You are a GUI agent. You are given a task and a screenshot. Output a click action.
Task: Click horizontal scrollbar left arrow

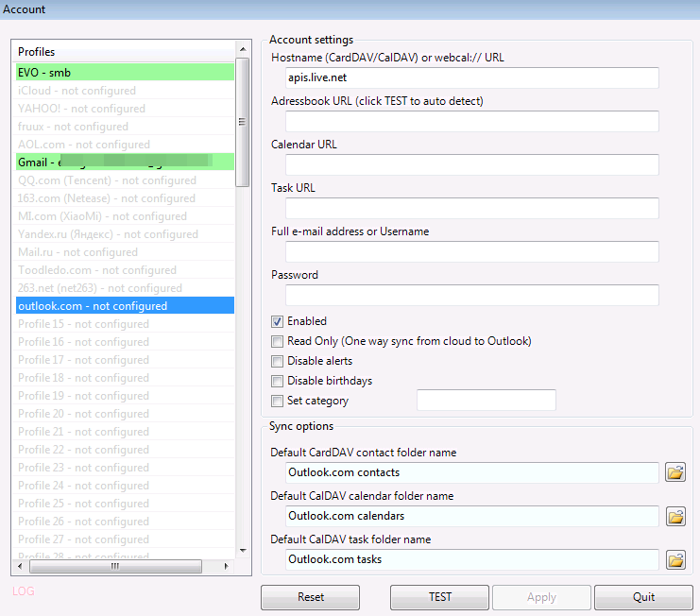[20, 567]
